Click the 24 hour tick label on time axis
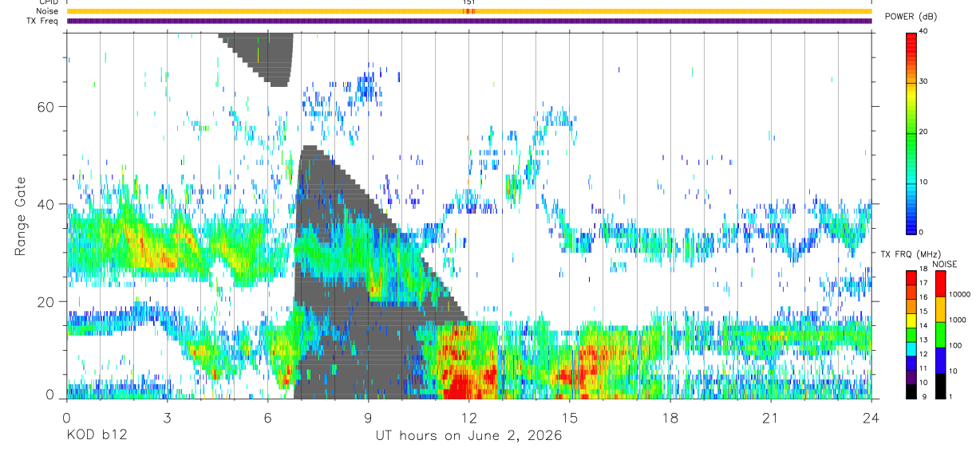The height and width of the screenshot is (452, 980). point(871,418)
